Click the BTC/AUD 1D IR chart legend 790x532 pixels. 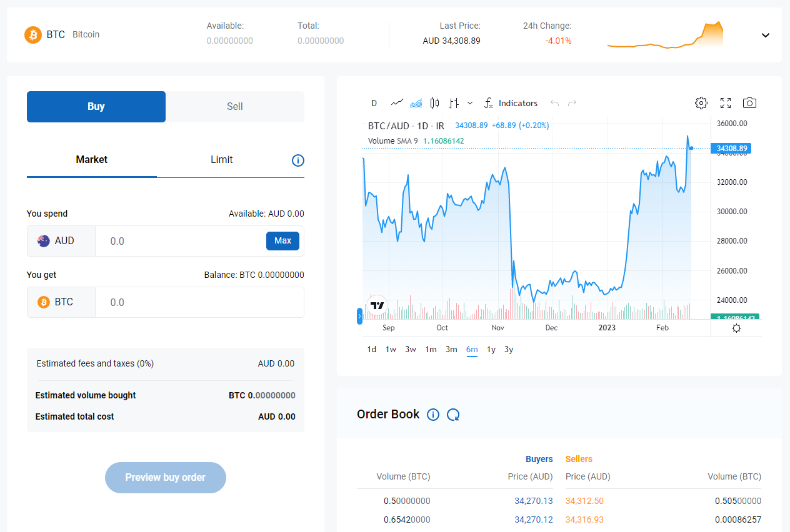click(x=406, y=126)
